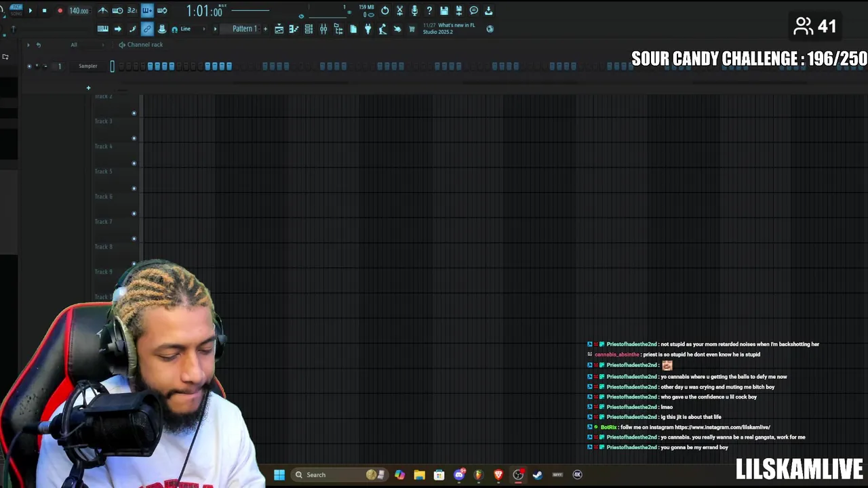
Task: Select the arrow auto-scroll icon
Action: [x=117, y=29]
